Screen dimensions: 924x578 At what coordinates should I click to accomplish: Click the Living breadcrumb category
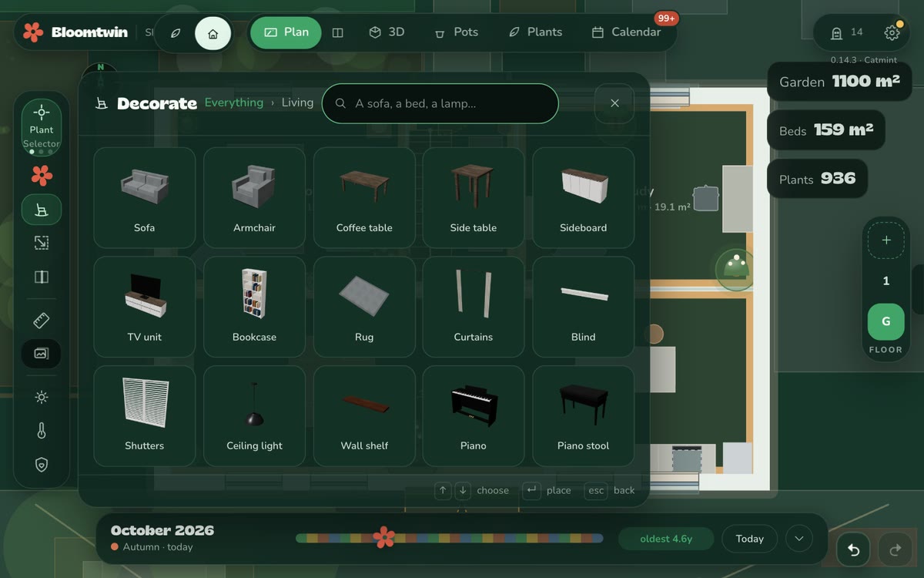click(297, 102)
